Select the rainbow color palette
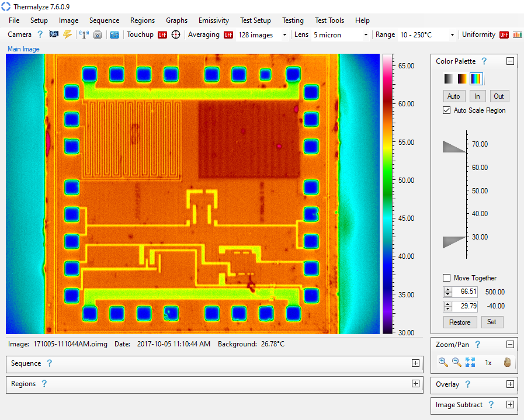 477,79
